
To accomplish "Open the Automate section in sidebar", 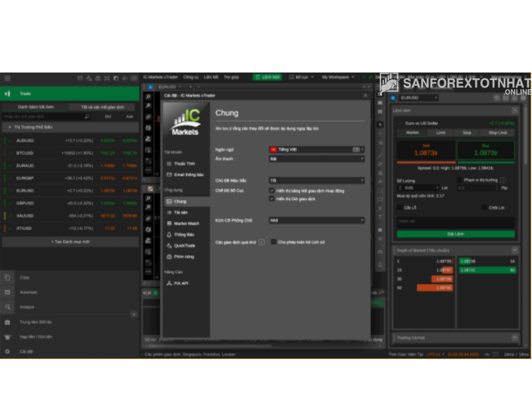I will [x=70, y=292].
